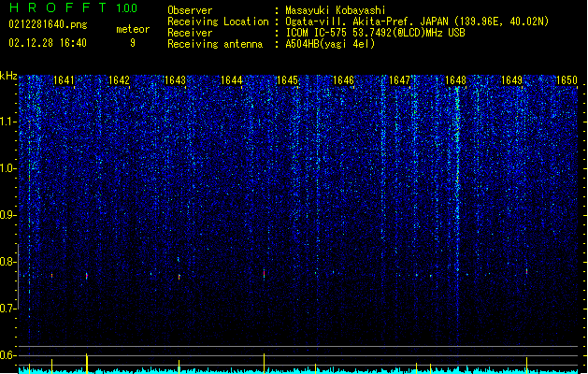
Task: Click the ICOM IC-575 receiver description
Action: 375,33
